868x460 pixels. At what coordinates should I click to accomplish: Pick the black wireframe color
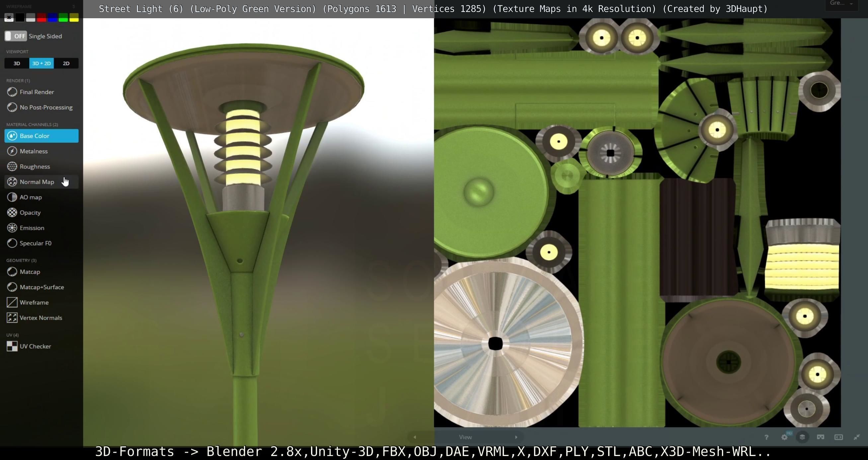pos(20,18)
